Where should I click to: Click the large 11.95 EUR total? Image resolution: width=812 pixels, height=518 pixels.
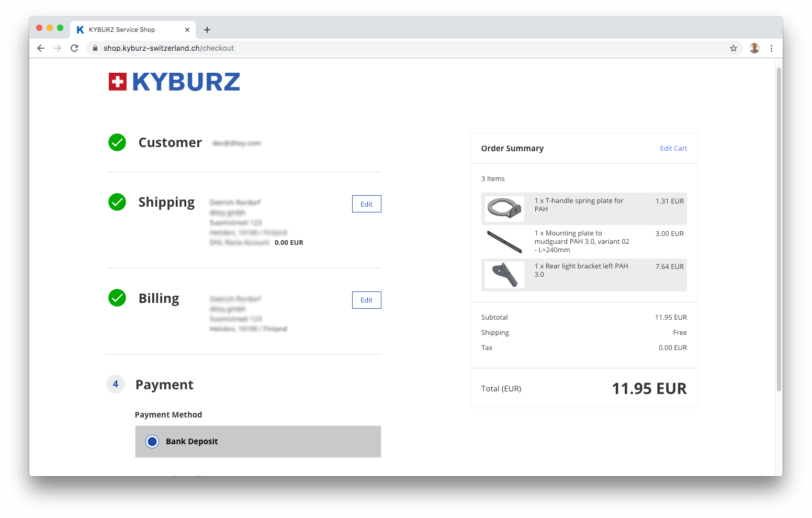pyautogui.click(x=649, y=389)
